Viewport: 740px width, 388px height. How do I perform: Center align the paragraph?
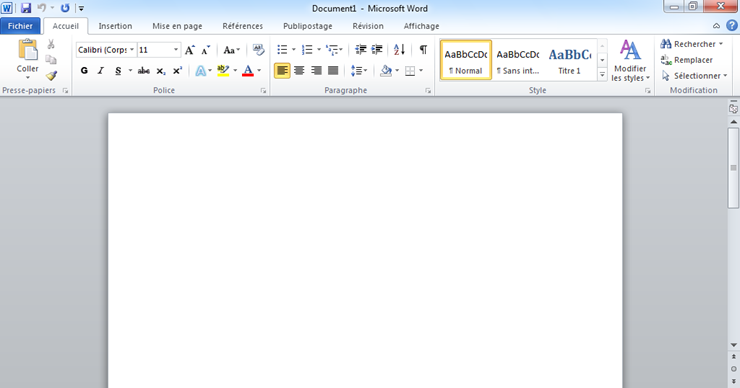[299, 71]
